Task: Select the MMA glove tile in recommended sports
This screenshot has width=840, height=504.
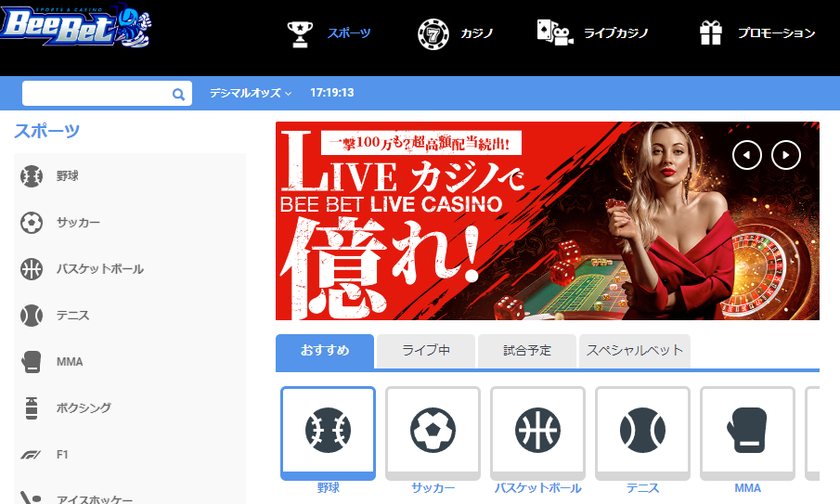Action: coord(747,433)
